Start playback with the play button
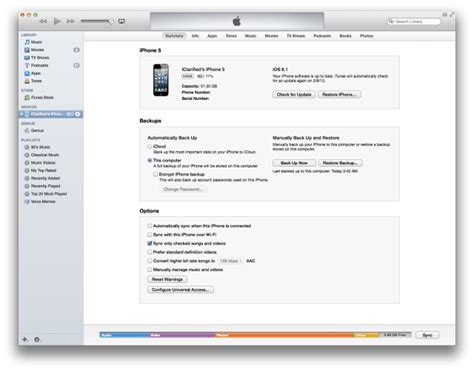 57,21
